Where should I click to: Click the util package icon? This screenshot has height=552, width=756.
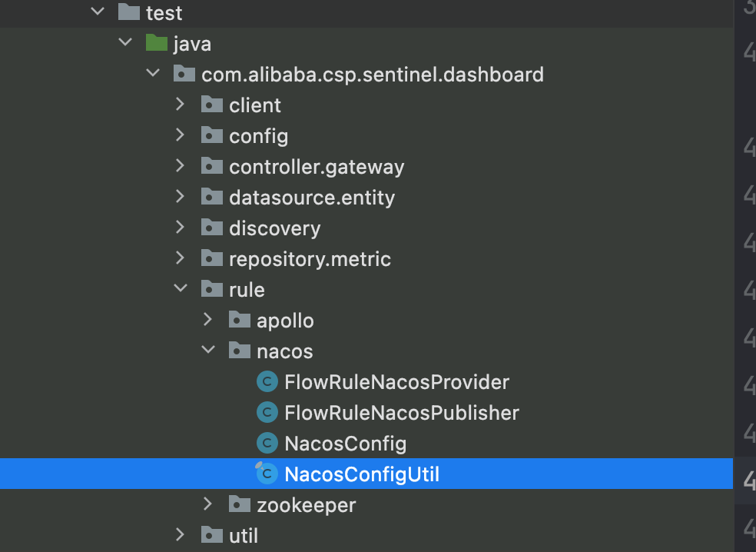tap(211, 534)
